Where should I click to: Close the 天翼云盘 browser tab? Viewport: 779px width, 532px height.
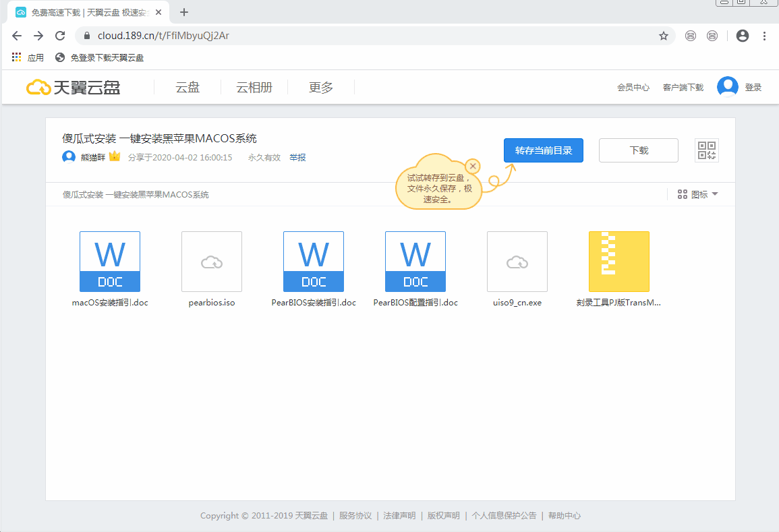coord(158,12)
